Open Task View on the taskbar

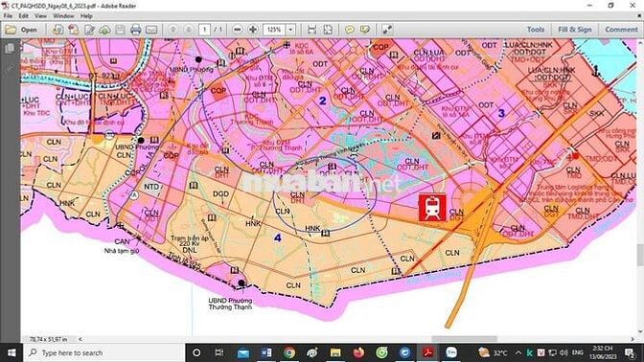[x=219, y=352]
